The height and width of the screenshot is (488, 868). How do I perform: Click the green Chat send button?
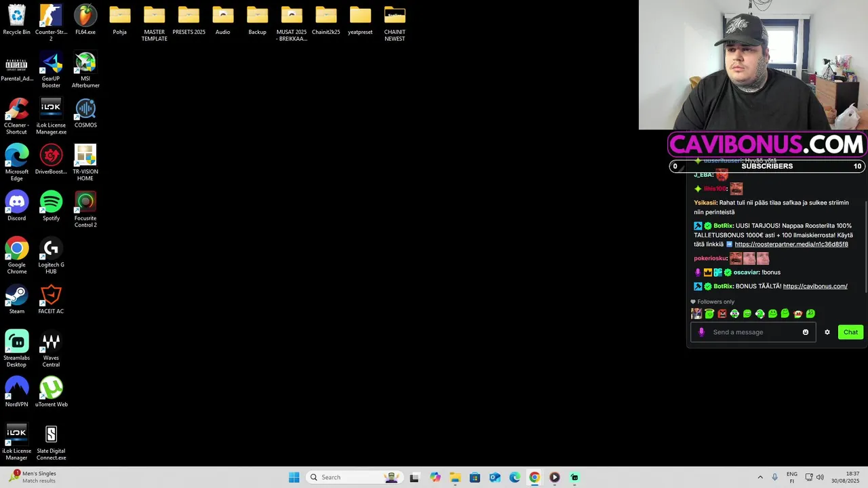pos(850,332)
